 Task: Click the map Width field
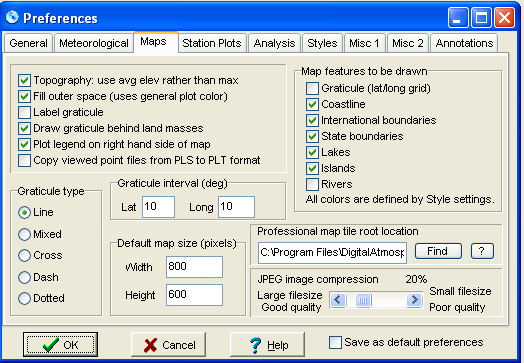[x=194, y=267]
